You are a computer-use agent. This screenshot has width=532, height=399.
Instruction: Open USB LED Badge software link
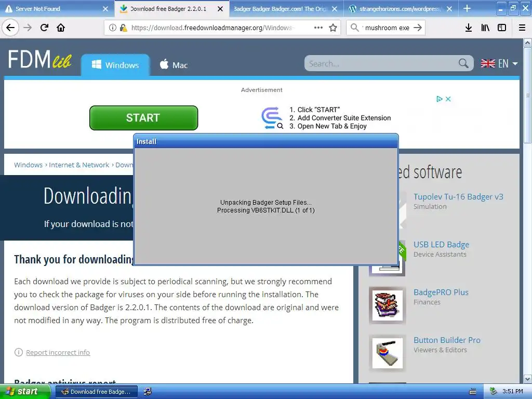441,245
